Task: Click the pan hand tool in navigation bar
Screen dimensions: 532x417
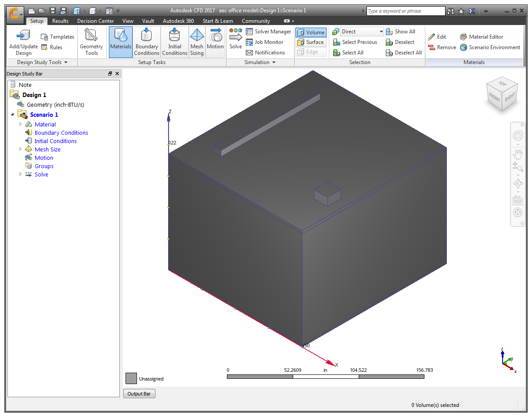Action: point(518,153)
